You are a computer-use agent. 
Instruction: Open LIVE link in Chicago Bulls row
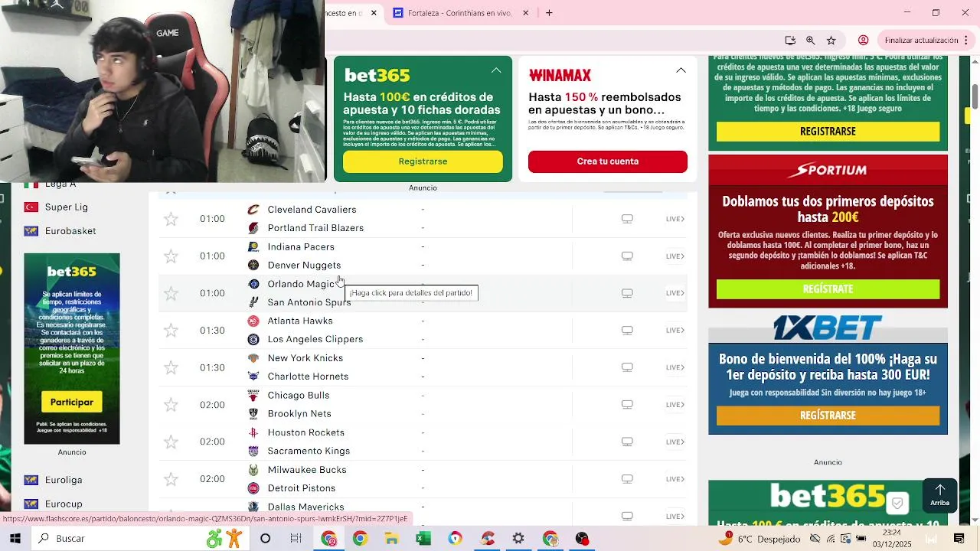click(x=675, y=405)
